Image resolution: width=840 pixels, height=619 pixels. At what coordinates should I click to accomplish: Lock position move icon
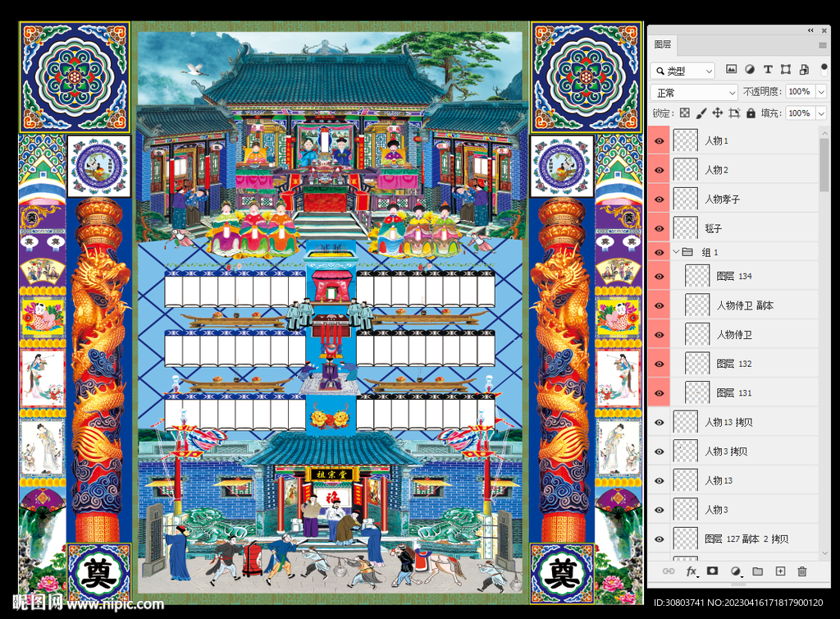(717, 113)
